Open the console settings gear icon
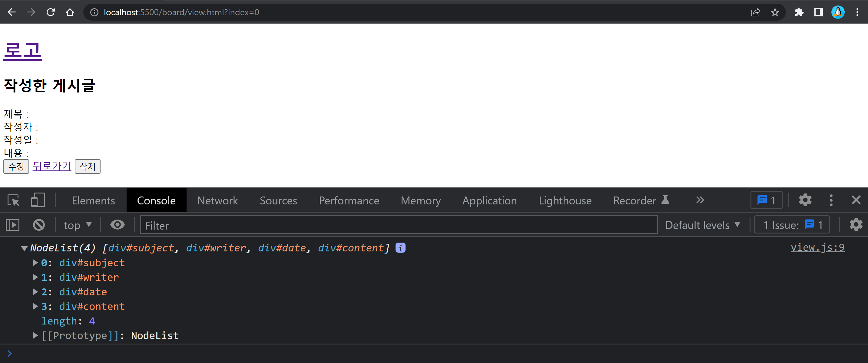The image size is (868, 363). [856, 225]
